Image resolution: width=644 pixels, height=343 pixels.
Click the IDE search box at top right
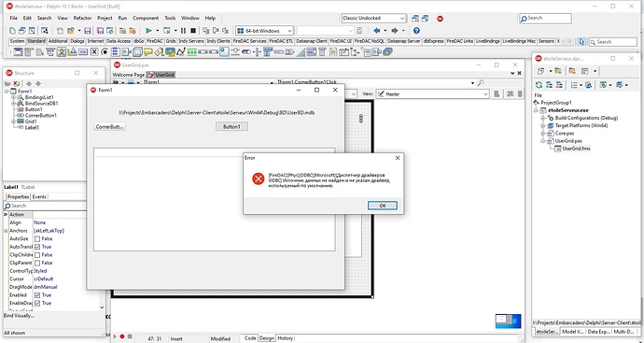point(545,18)
